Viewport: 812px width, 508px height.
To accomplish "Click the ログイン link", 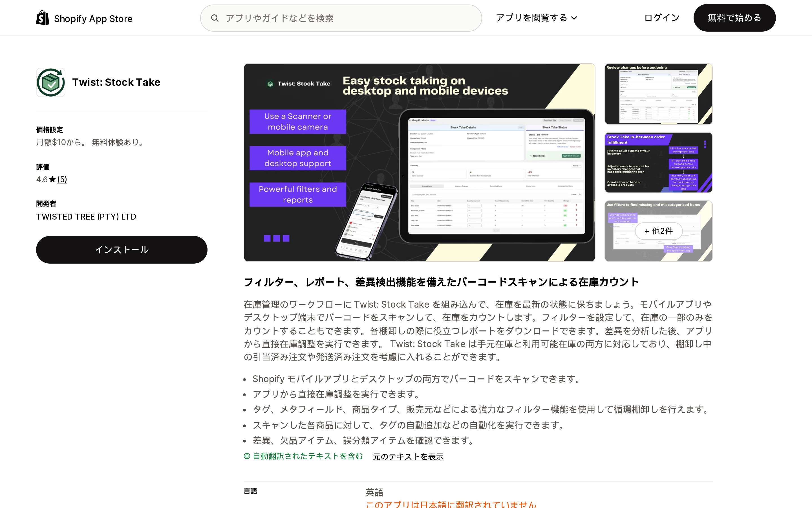I will [662, 18].
